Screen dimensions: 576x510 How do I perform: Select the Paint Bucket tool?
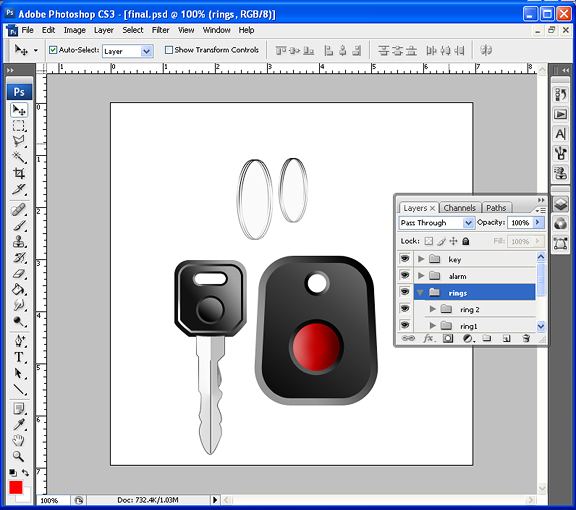point(19,290)
